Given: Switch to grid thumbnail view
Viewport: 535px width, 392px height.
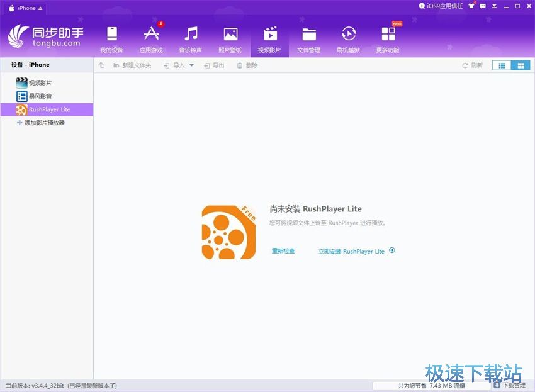Looking at the screenshot, I should pyautogui.click(x=521, y=65).
